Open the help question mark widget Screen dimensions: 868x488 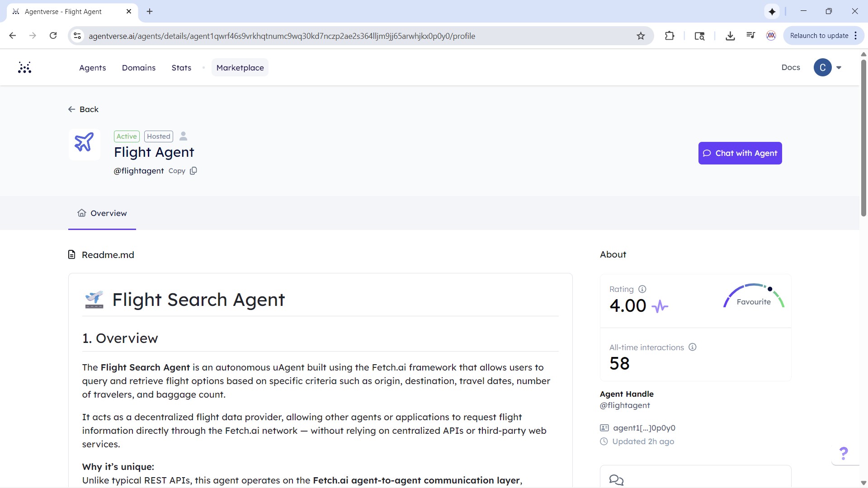[x=843, y=453]
